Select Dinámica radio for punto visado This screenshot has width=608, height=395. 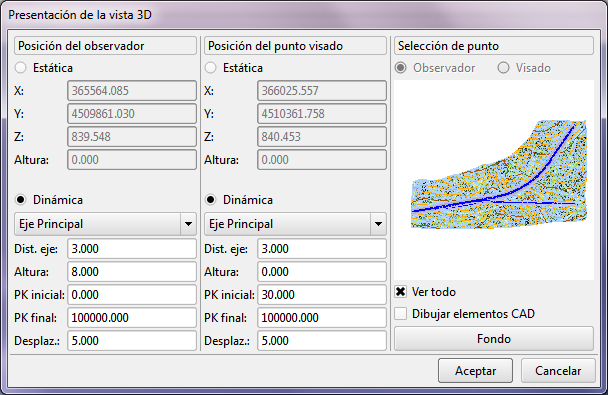click(x=211, y=200)
